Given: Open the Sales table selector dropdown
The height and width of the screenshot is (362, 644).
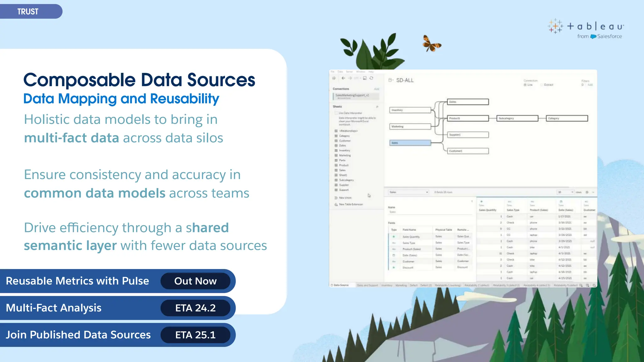Looking at the screenshot, I should (x=409, y=192).
